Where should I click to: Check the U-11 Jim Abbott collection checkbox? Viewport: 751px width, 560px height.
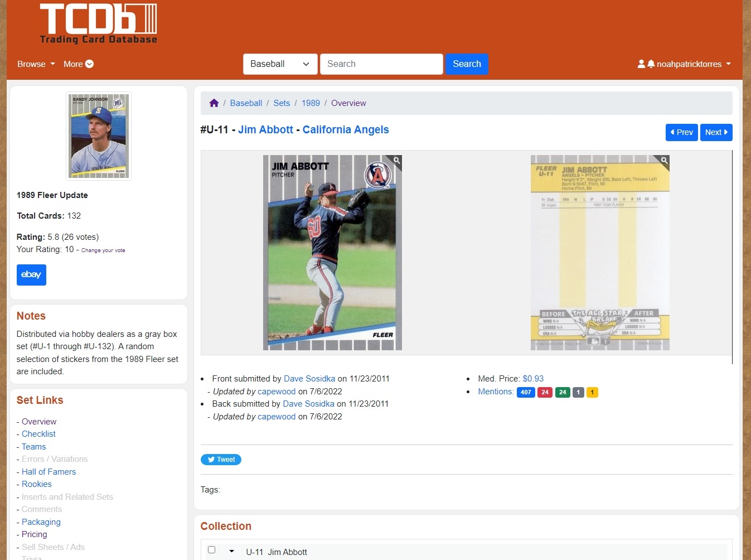click(211, 550)
